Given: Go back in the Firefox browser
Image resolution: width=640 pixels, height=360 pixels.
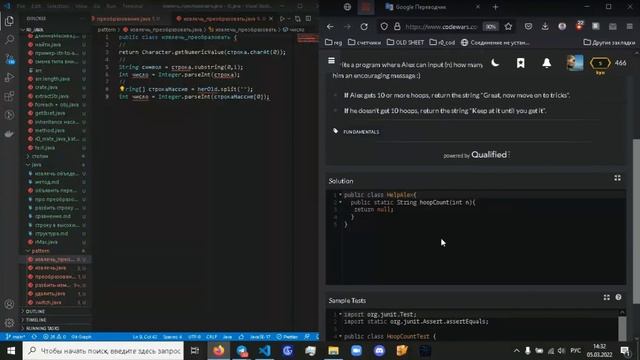Looking at the screenshot, I should tap(330, 27).
